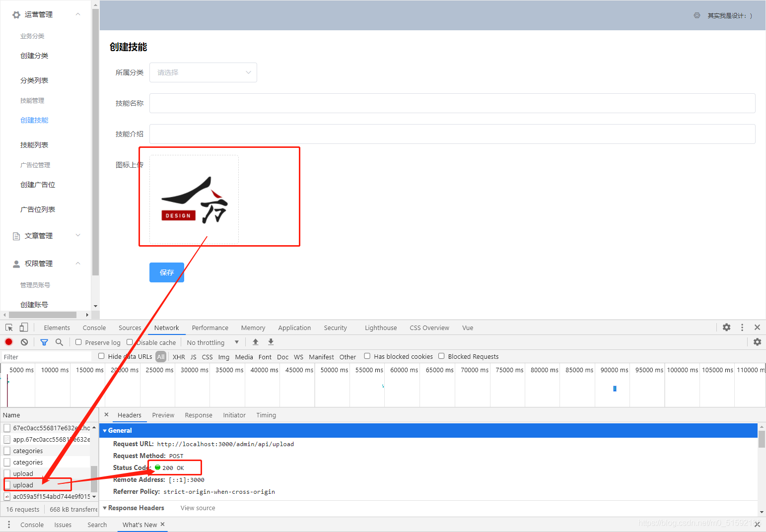Click the 技能介绍 input field
Viewport: 766px width, 532px height.
452,134
